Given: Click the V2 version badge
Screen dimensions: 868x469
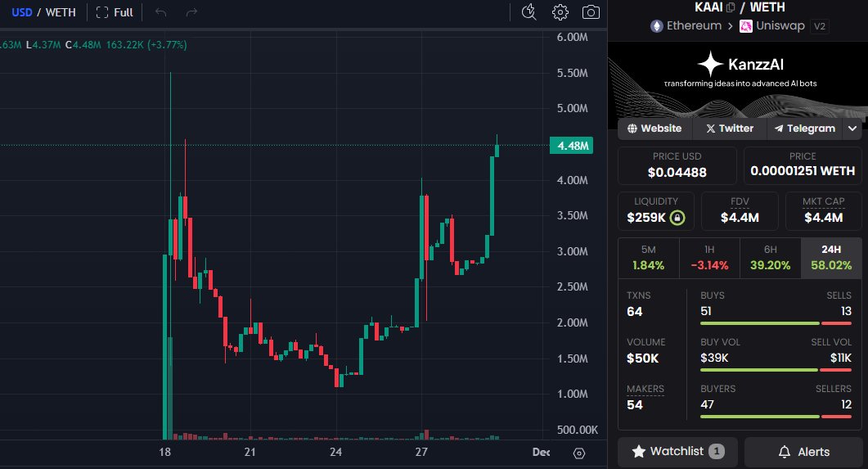Looking at the screenshot, I should (819, 26).
